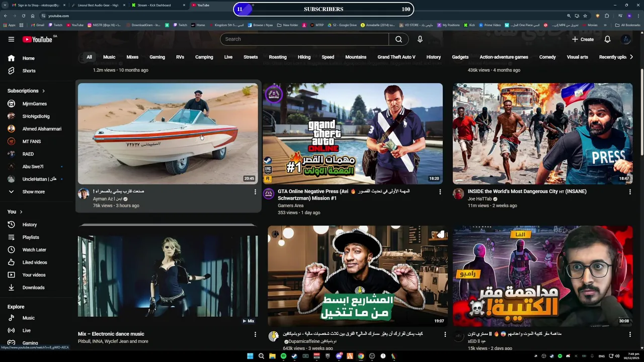Select the Comedy filter chip

tap(547, 57)
